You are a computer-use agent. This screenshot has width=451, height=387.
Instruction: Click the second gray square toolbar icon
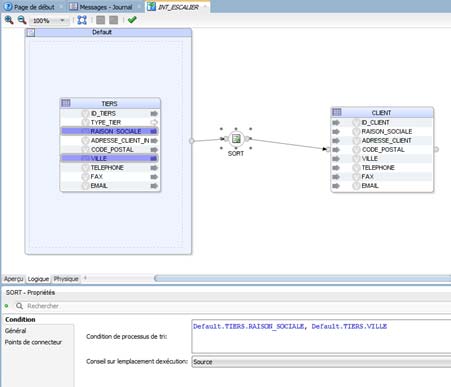pyautogui.click(x=114, y=20)
